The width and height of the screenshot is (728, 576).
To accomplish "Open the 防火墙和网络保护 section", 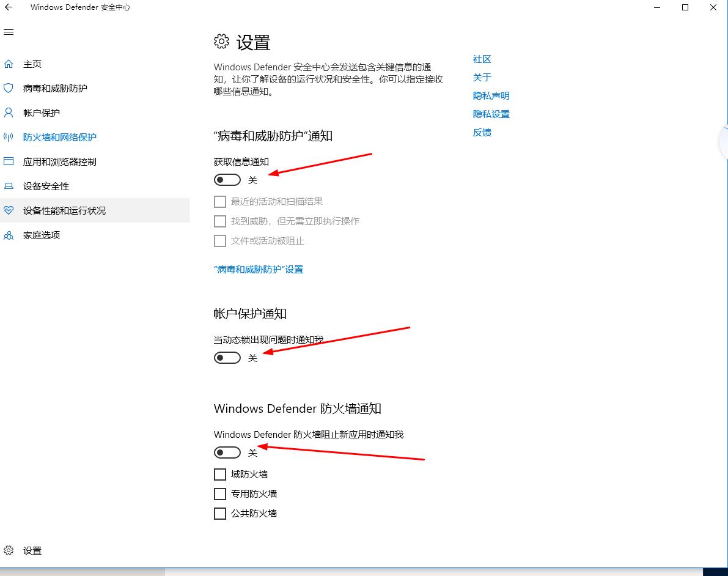I will point(60,138).
